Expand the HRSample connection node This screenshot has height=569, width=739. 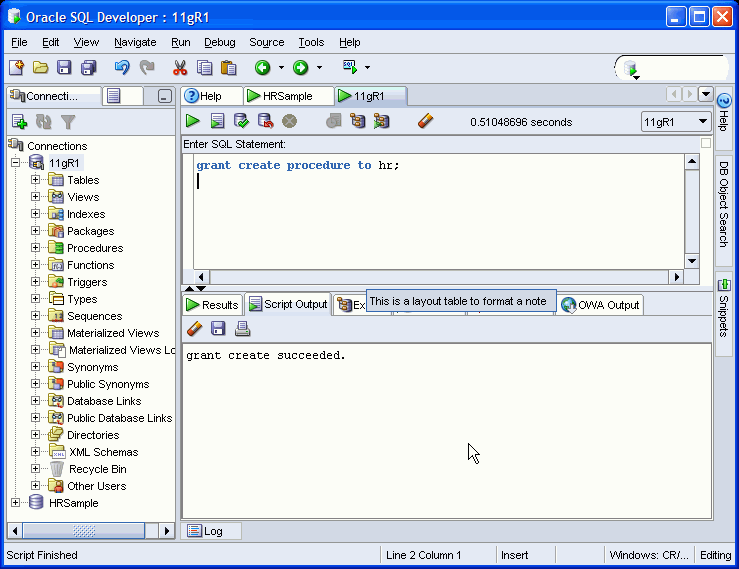point(15,503)
